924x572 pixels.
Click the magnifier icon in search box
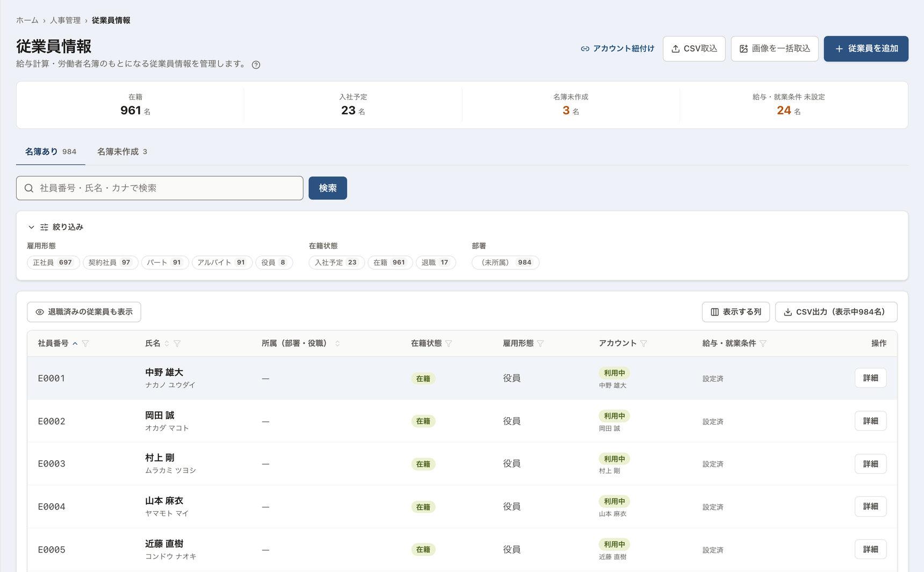(x=29, y=188)
